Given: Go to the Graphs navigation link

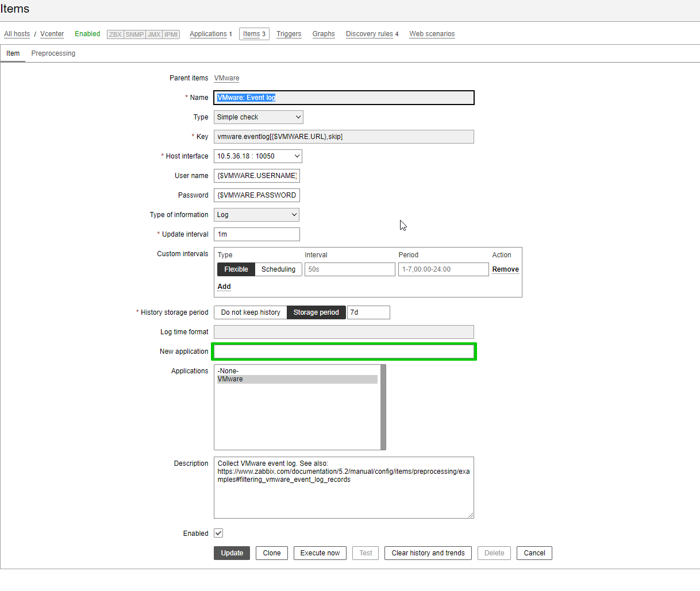Looking at the screenshot, I should click(324, 34).
